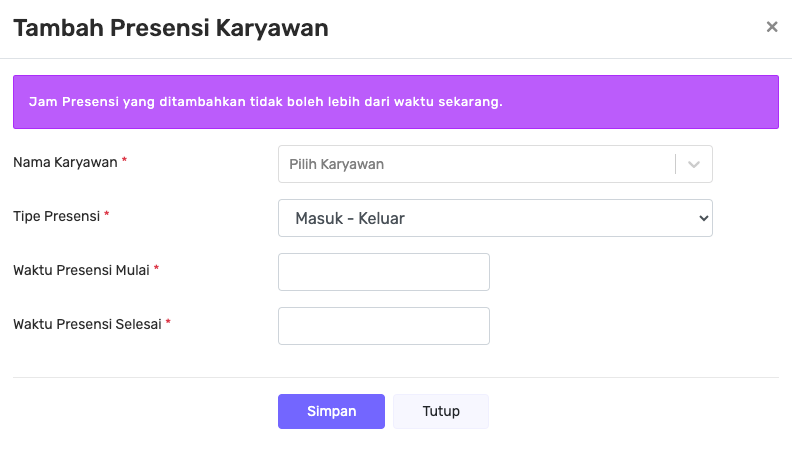Viewport: 792px width, 453px height.
Task: Click the purple Jam Presensi warning banner
Action: 395,102
